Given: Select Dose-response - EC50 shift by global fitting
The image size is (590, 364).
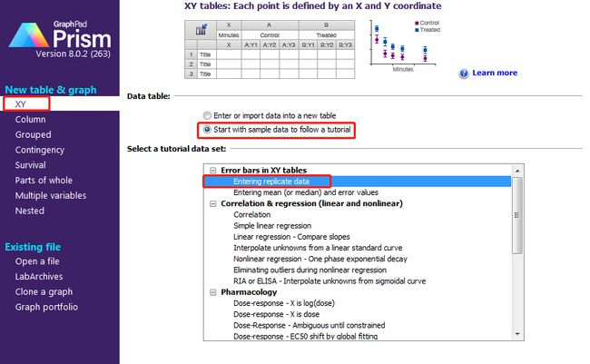Looking at the screenshot, I should (x=305, y=336).
